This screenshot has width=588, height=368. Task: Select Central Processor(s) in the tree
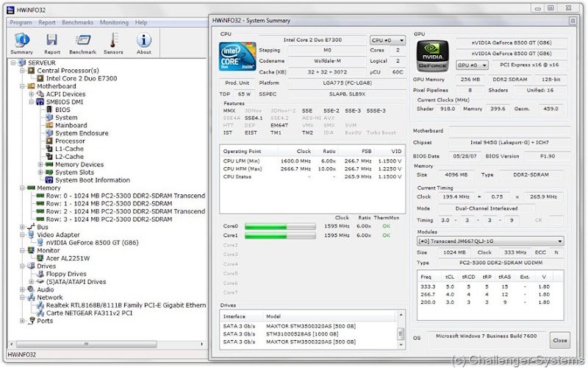68,71
